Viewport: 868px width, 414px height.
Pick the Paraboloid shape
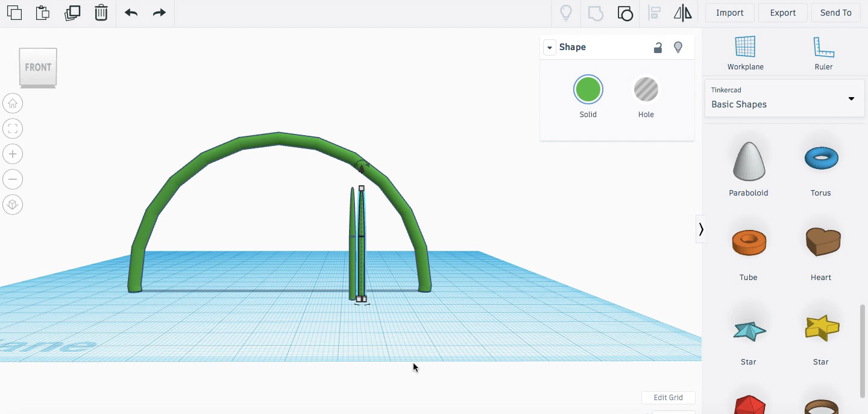(x=749, y=161)
